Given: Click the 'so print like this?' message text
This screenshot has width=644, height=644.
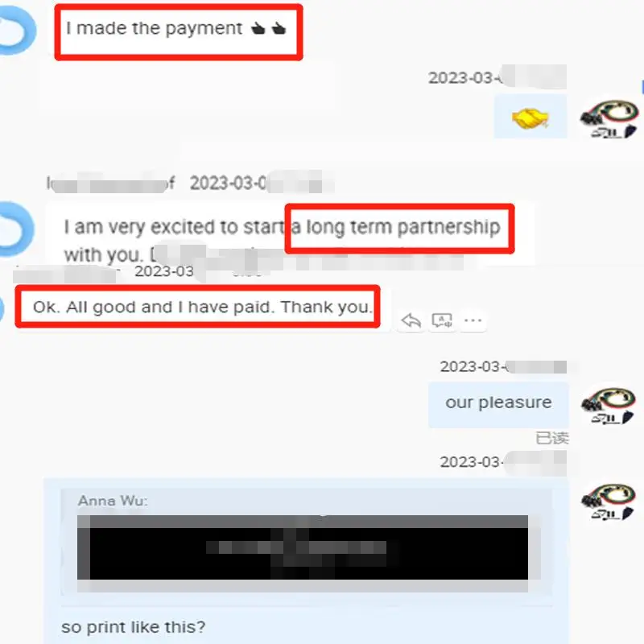Looking at the screenshot, I should 134,627.
